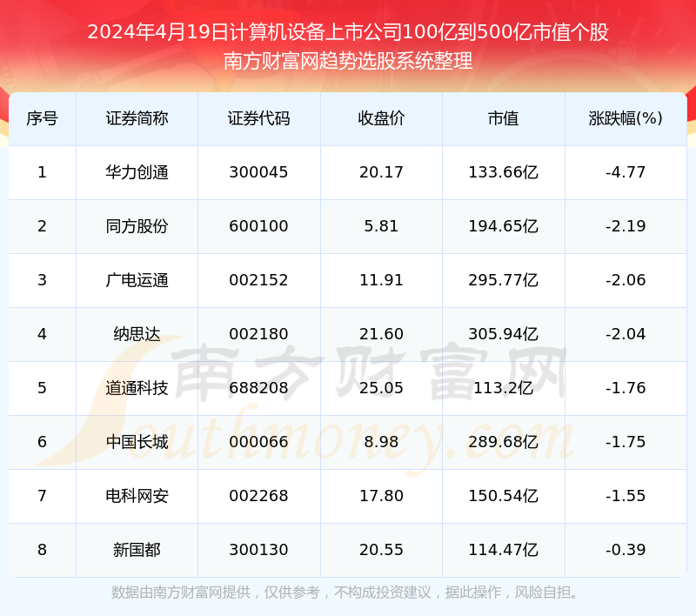Click the 涨跌幅(%) column header
Screen dimensions: 696x616
[626, 118]
